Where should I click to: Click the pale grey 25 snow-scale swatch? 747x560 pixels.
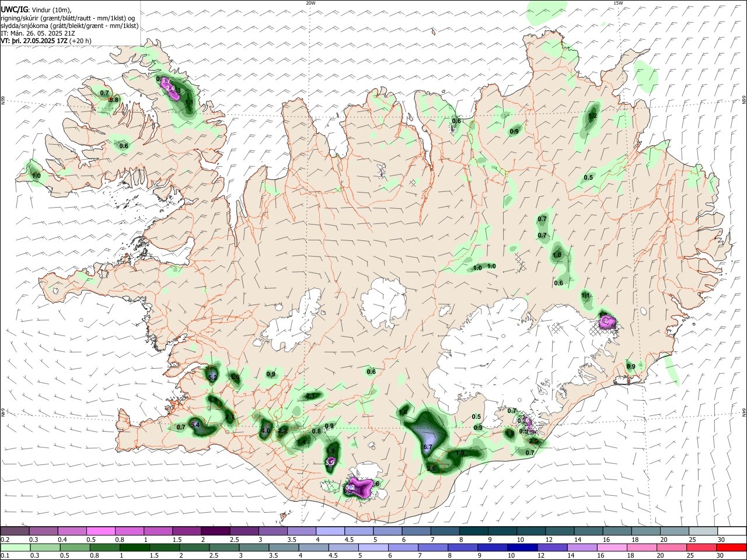(703, 531)
